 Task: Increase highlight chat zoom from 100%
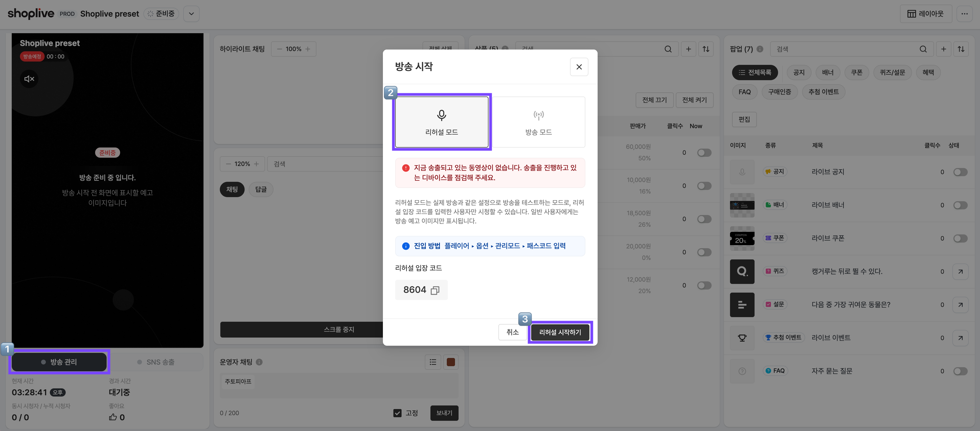point(308,49)
